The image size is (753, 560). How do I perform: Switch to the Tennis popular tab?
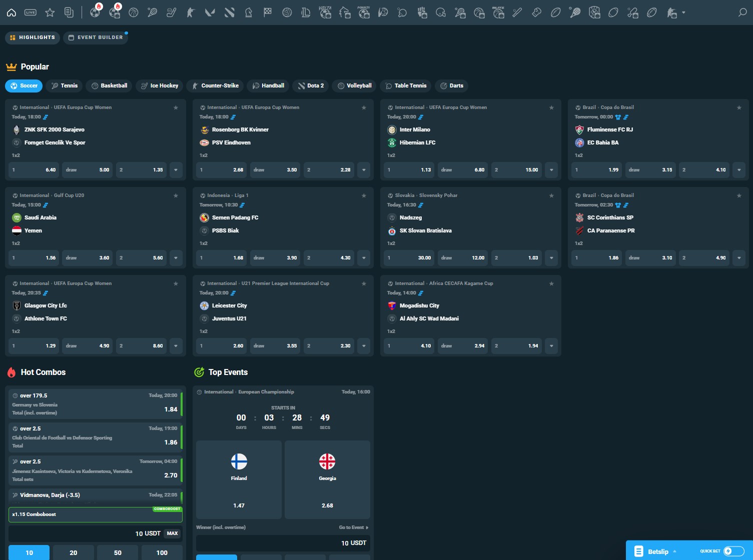point(65,85)
